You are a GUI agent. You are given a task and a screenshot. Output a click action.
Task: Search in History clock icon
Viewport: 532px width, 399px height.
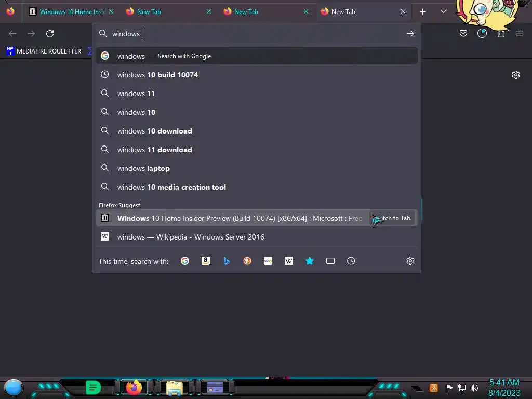(x=351, y=261)
